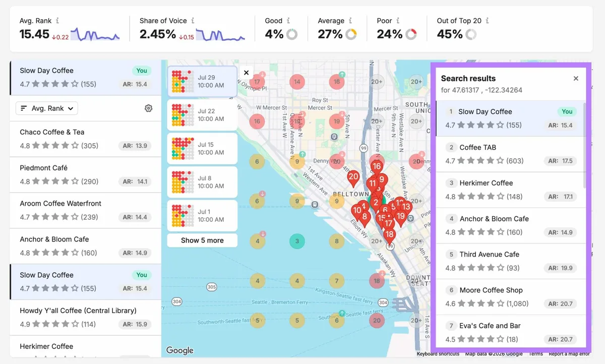
Task: Click Anchor & Bloom Cafe ranked 4 in results
Action: pyautogui.click(x=509, y=225)
